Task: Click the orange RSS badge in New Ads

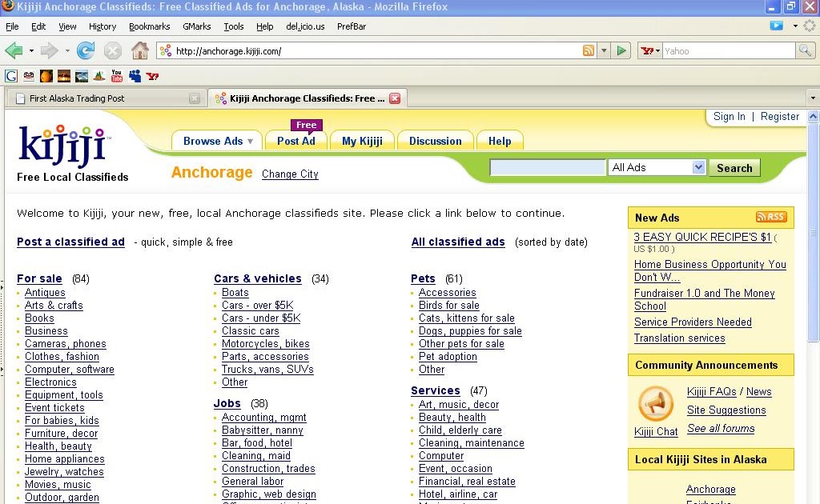Action: click(x=771, y=217)
